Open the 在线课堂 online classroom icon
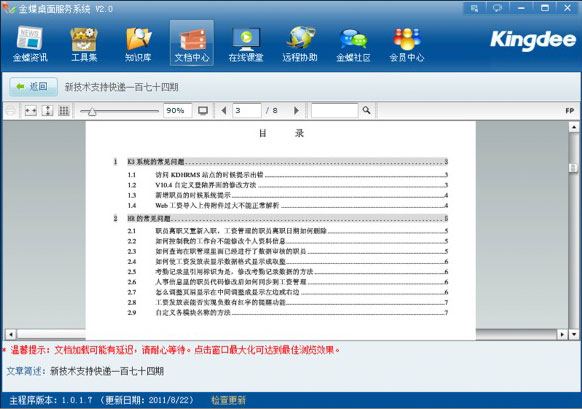 (246, 44)
